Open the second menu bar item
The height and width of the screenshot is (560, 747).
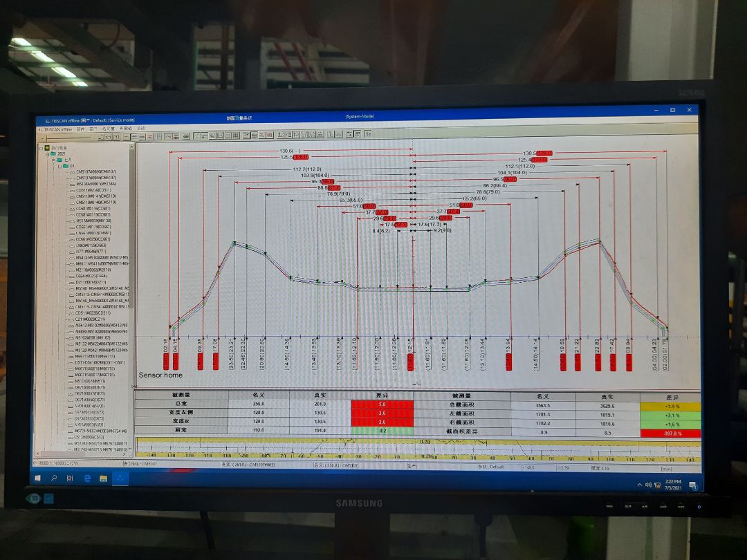[x=81, y=129]
